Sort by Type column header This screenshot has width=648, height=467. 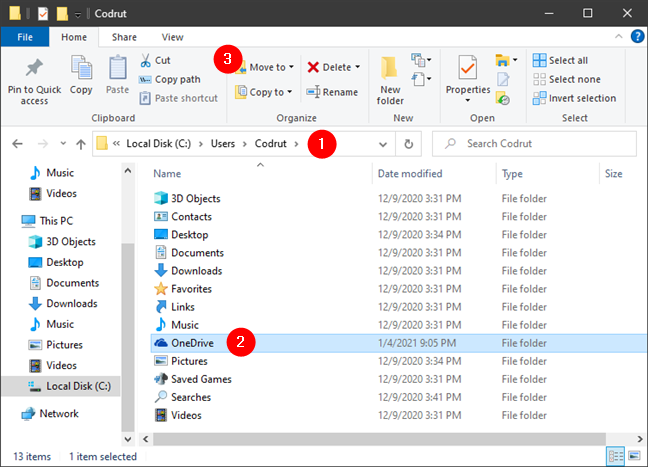click(512, 174)
